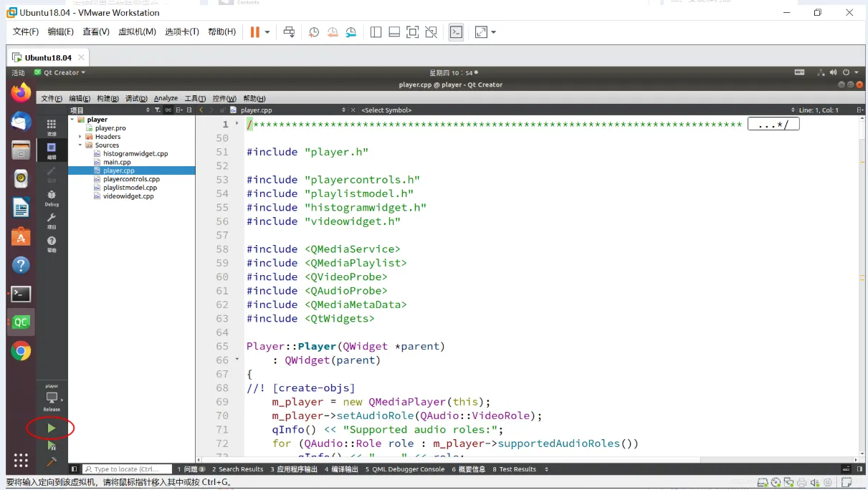Toggle the left sidebar visibility button
This screenshot has width=868, height=490.
[74, 469]
